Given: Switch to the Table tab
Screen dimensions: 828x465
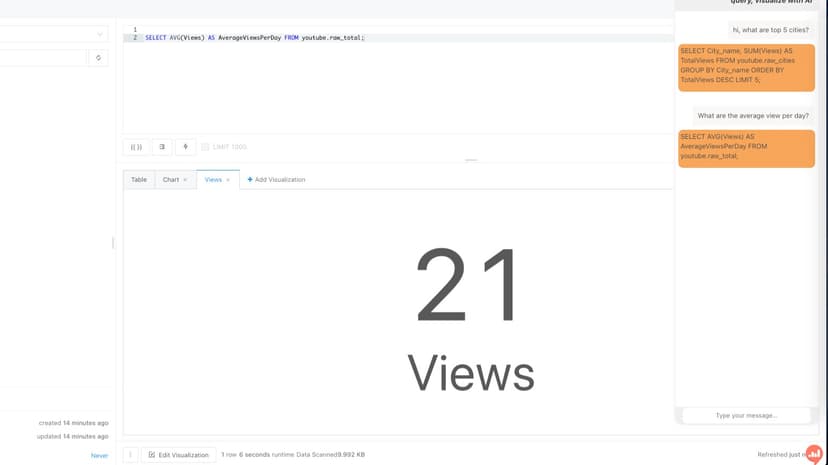Looking at the screenshot, I should coord(139,179).
